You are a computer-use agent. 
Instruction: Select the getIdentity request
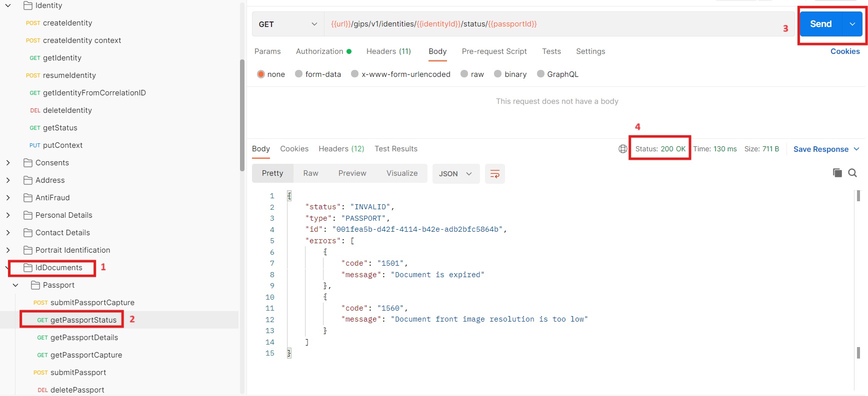tap(55, 58)
